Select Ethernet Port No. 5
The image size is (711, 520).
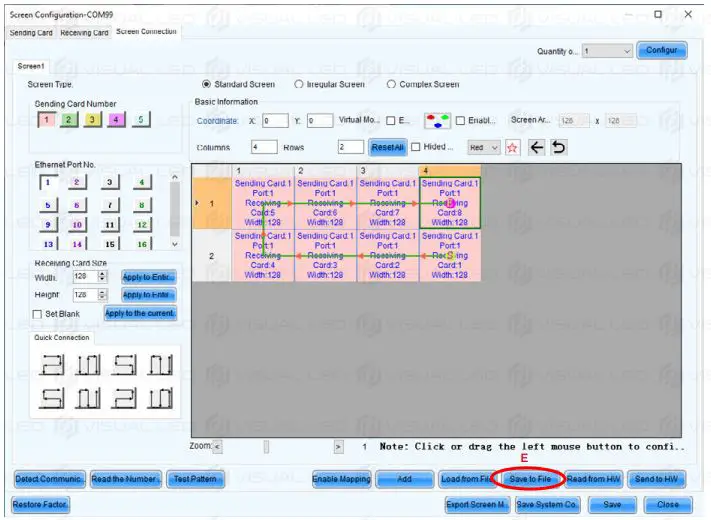point(48,205)
